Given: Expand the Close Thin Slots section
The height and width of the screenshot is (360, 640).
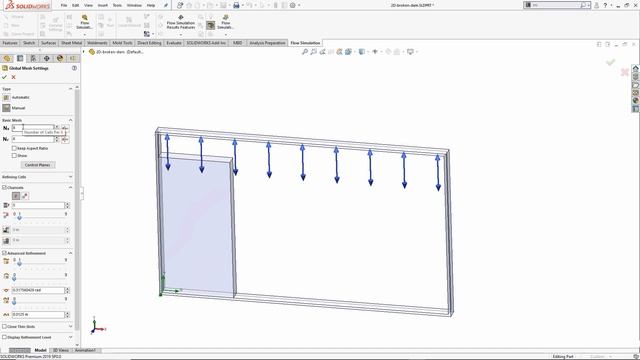Looking at the screenshot, I should [70, 327].
